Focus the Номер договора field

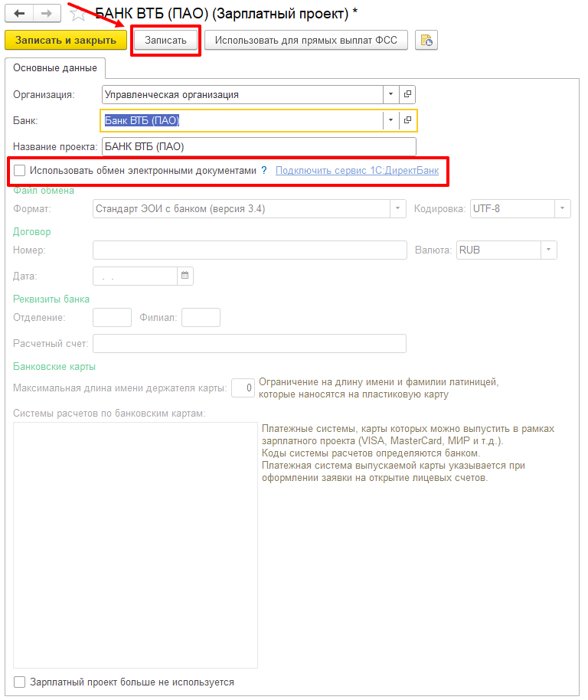point(250,250)
